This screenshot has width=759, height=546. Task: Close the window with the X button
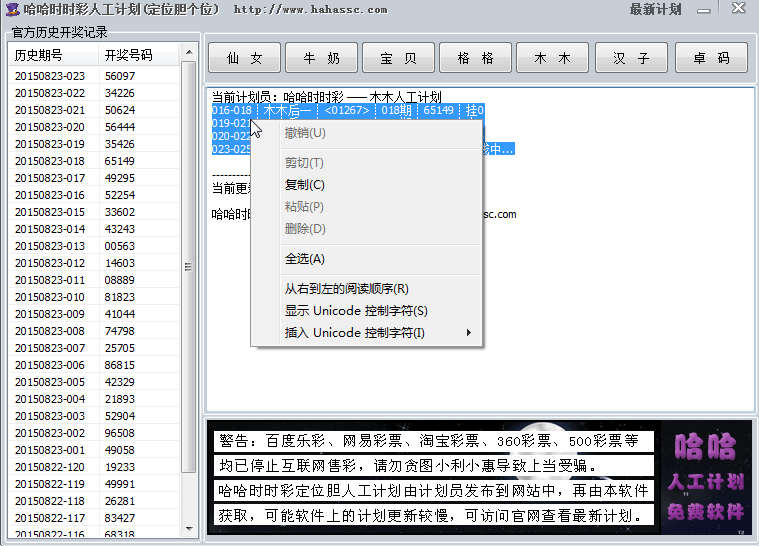point(739,8)
